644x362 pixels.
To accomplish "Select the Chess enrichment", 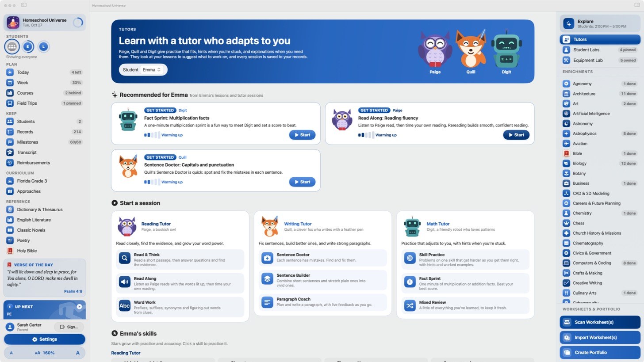I will [600, 223].
